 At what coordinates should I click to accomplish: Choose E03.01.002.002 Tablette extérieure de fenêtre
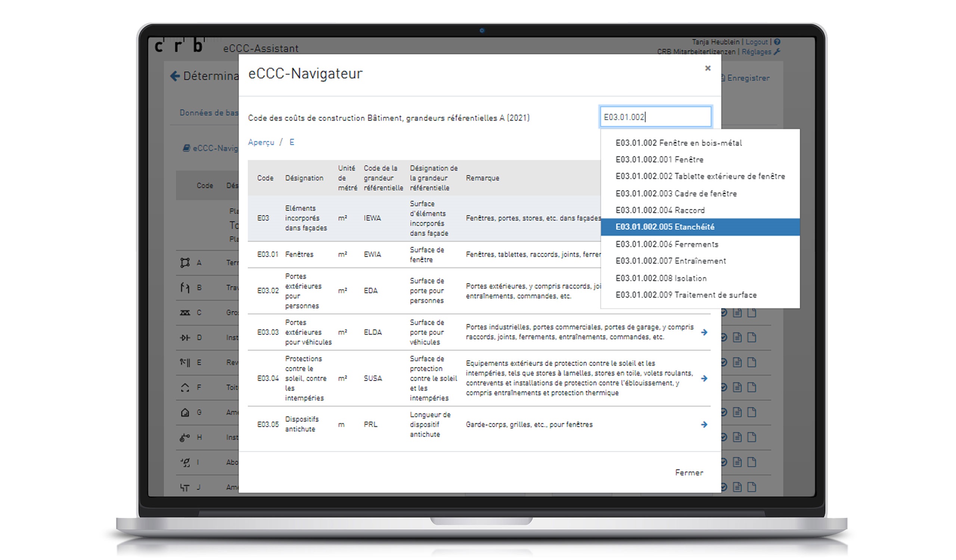(x=700, y=177)
